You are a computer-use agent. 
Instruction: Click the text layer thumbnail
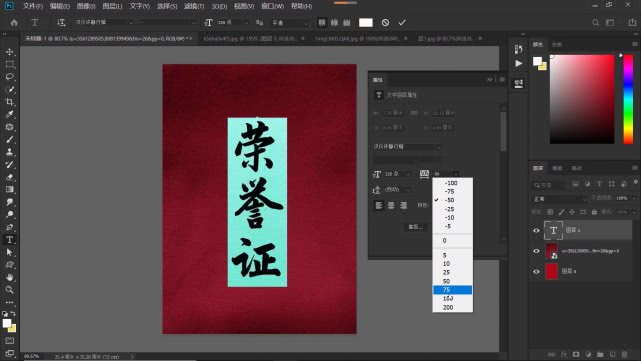pyautogui.click(x=553, y=231)
